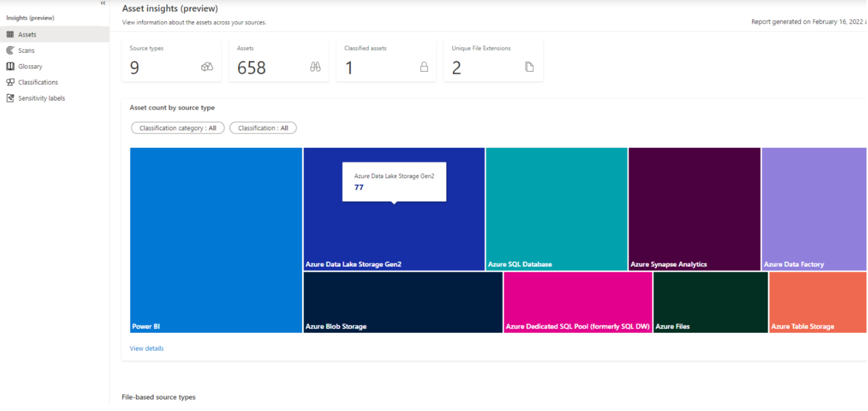The width and height of the screenshot is (868, 411).
Task: Select the Power BI treemap tile
Action: (x=216, y=240)
